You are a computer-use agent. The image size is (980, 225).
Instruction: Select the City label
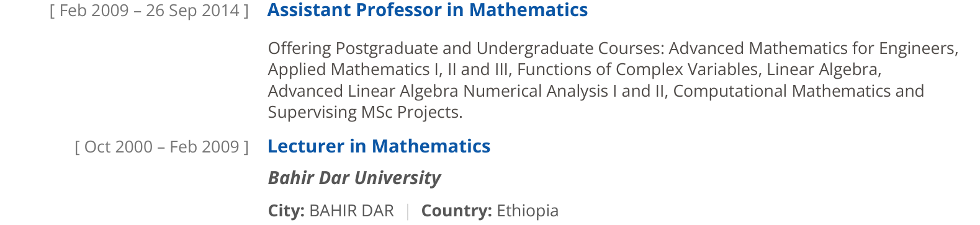click(x=286, y=211)
